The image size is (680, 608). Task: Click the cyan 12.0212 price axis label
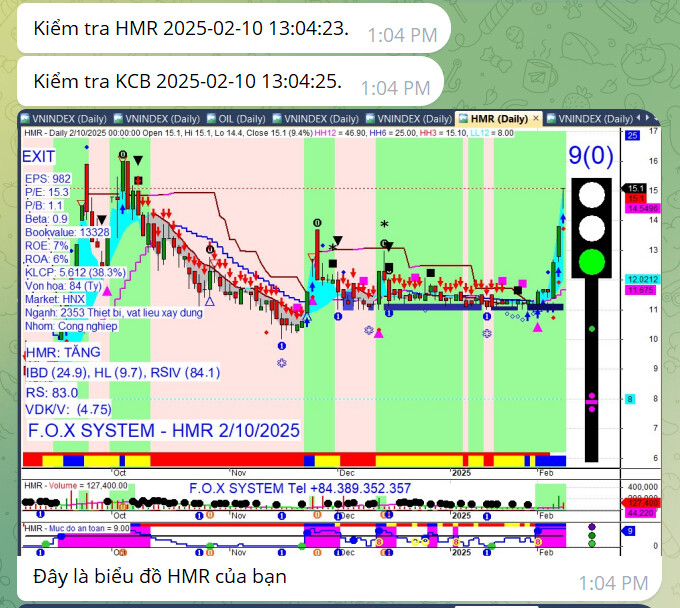(642, 279)
